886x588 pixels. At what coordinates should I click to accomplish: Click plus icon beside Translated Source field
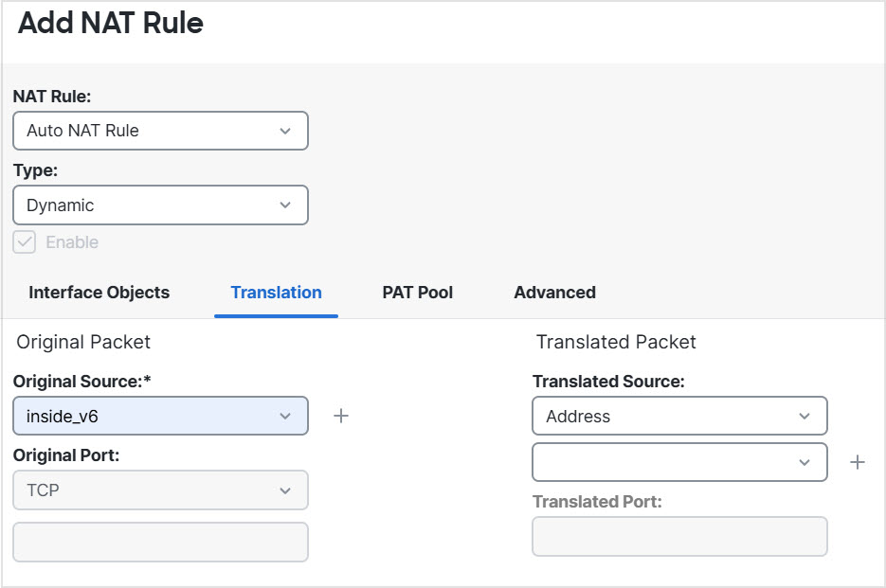click(858, 462)
